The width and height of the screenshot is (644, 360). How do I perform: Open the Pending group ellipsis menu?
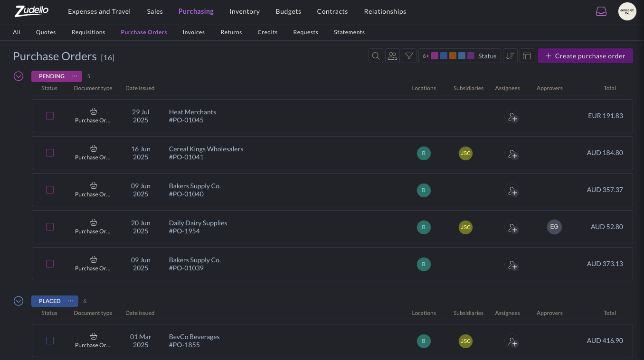pos(74,76)
